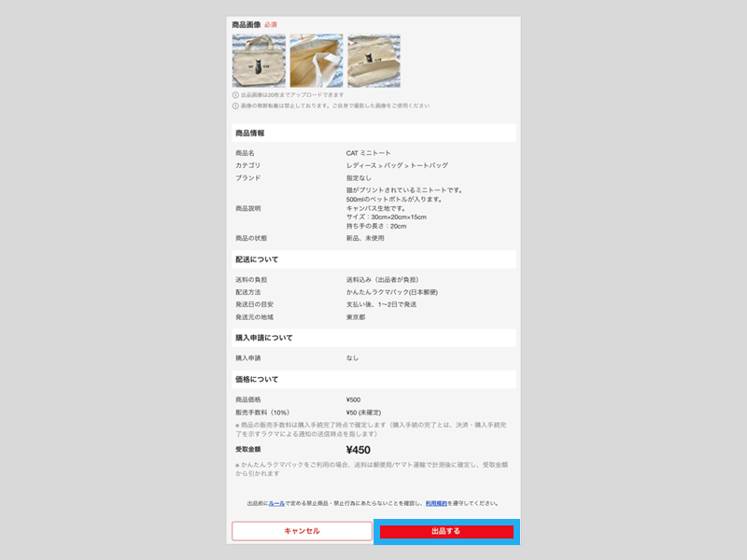Click product price ¥500
This screenshot has width=747, height=560.
(353, 399)
